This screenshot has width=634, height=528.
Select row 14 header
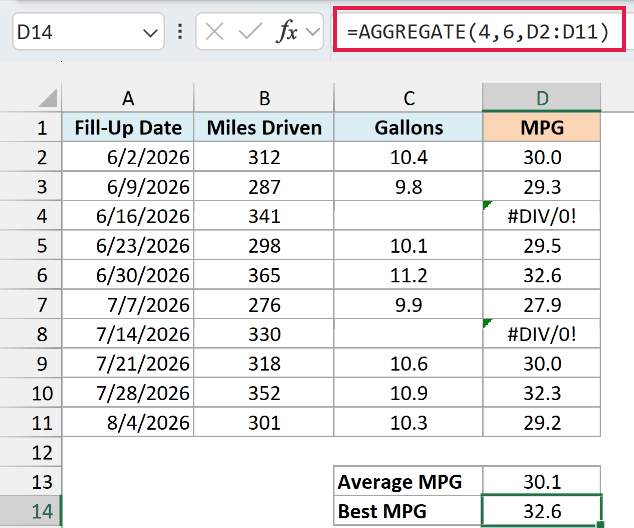pos(31,511)
